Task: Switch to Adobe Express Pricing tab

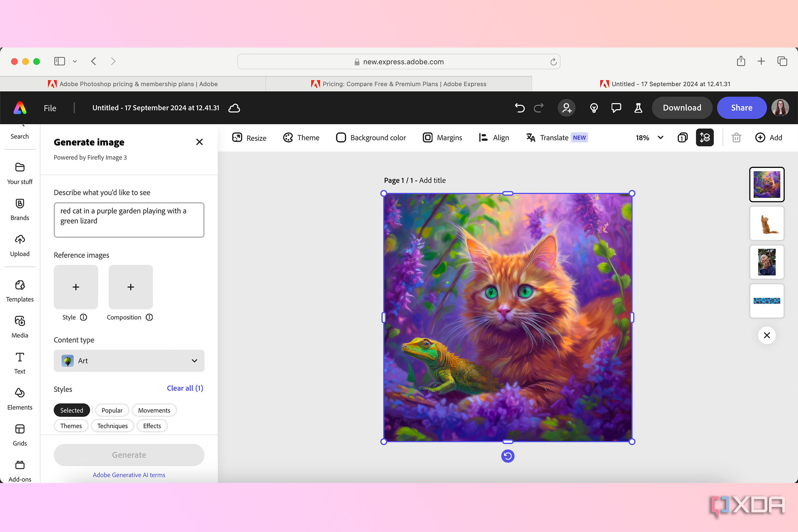Action: coord(399,84)
